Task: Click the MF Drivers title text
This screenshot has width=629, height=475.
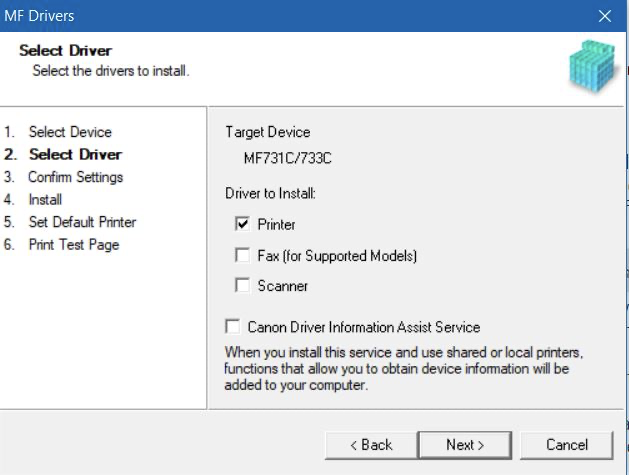Action: click(x=39, y=16)
